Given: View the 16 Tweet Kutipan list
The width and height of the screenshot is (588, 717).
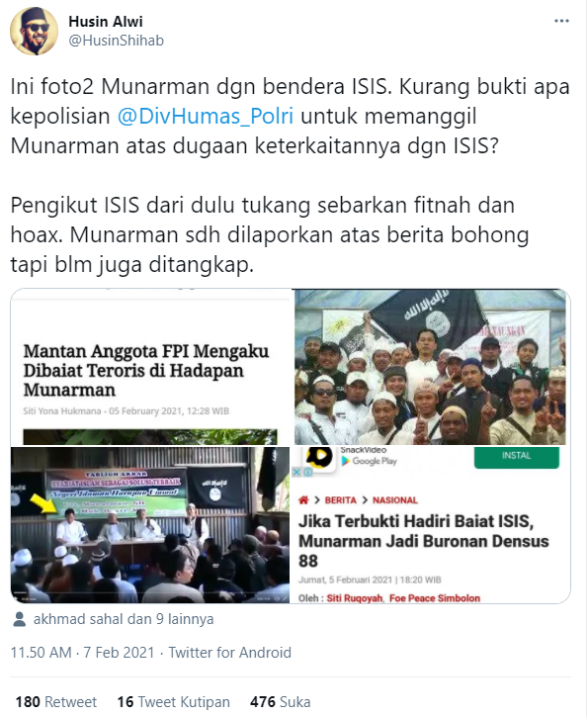Looking at the screenshot, I should pos(174,702).
